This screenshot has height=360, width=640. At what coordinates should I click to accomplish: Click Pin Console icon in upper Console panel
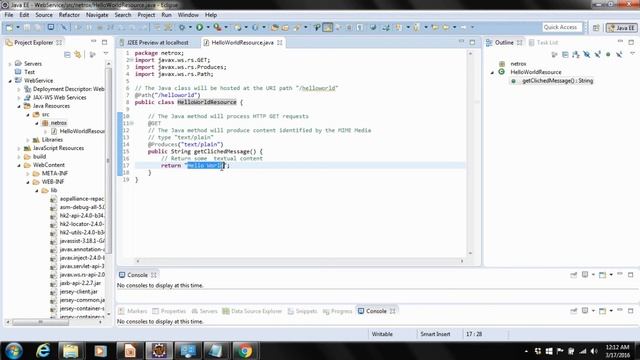click(x=574, y=275)
